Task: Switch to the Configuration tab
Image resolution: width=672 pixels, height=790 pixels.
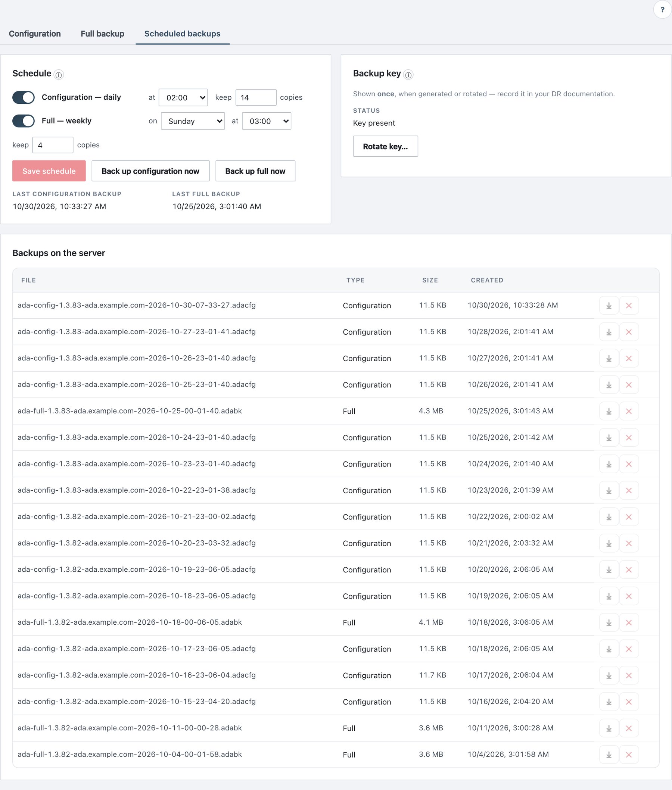Action: (35, 34)
